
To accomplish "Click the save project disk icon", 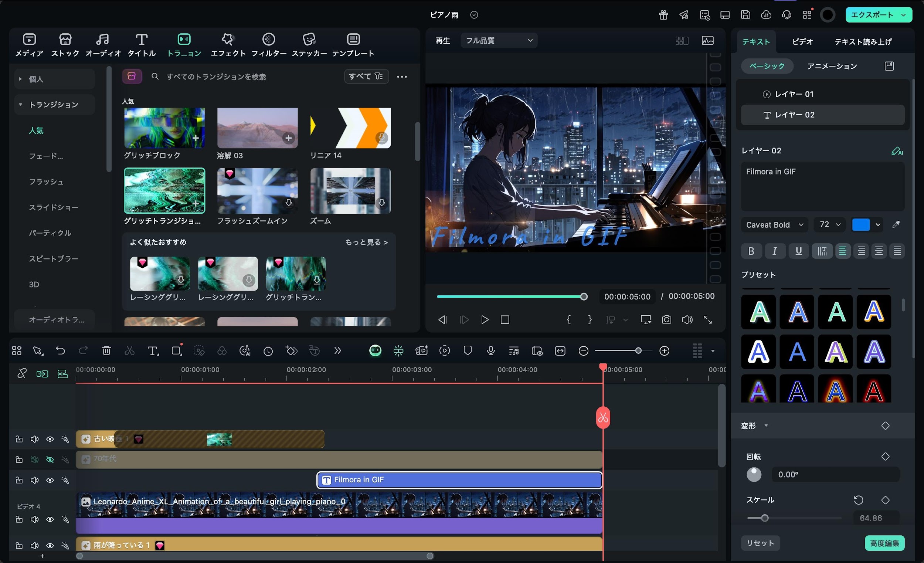I will [x=745, y=15].
